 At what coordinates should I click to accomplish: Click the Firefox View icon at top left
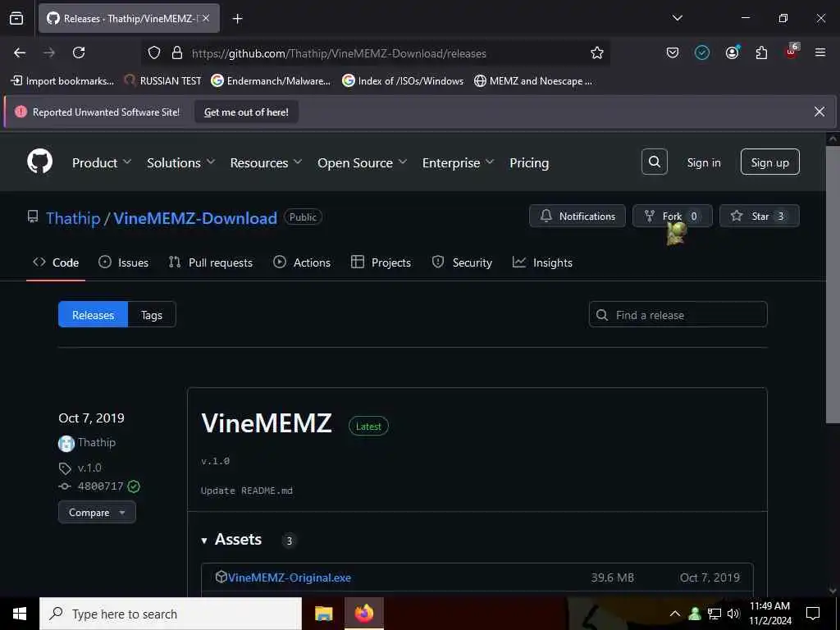tap(16, 18)
